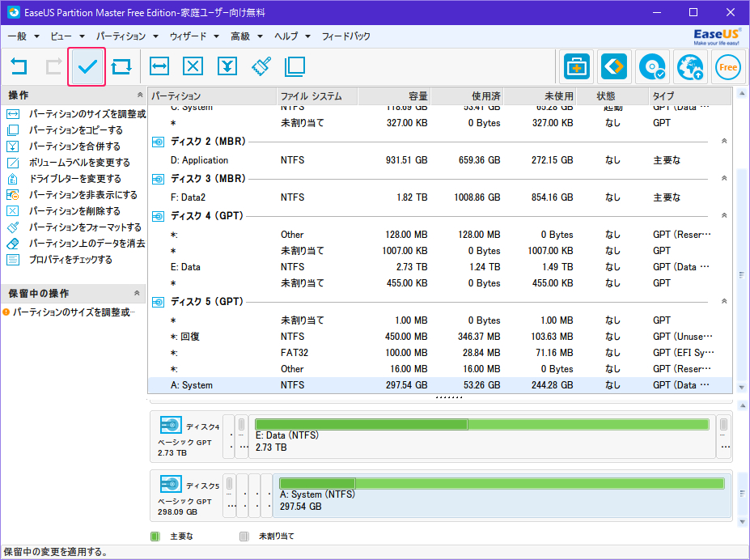Select the FAT32 100.00 MB partition row

439,353
